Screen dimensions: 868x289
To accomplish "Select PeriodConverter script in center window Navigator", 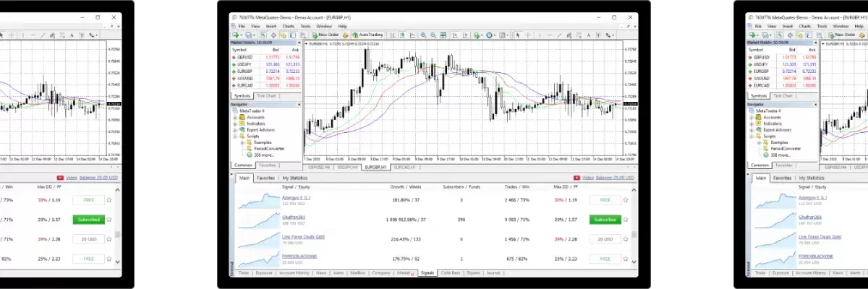I will (x=269, y=149).
